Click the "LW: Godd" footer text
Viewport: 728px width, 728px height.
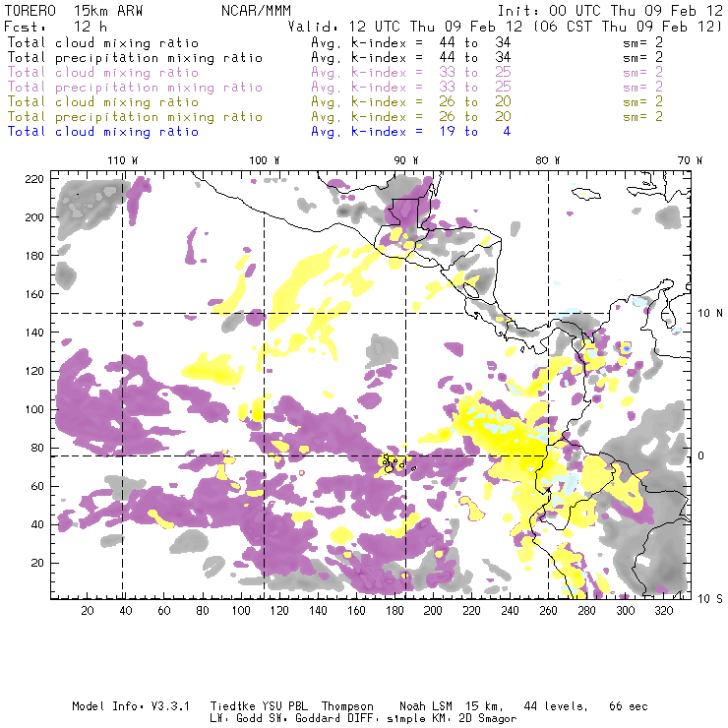point(236,719)
